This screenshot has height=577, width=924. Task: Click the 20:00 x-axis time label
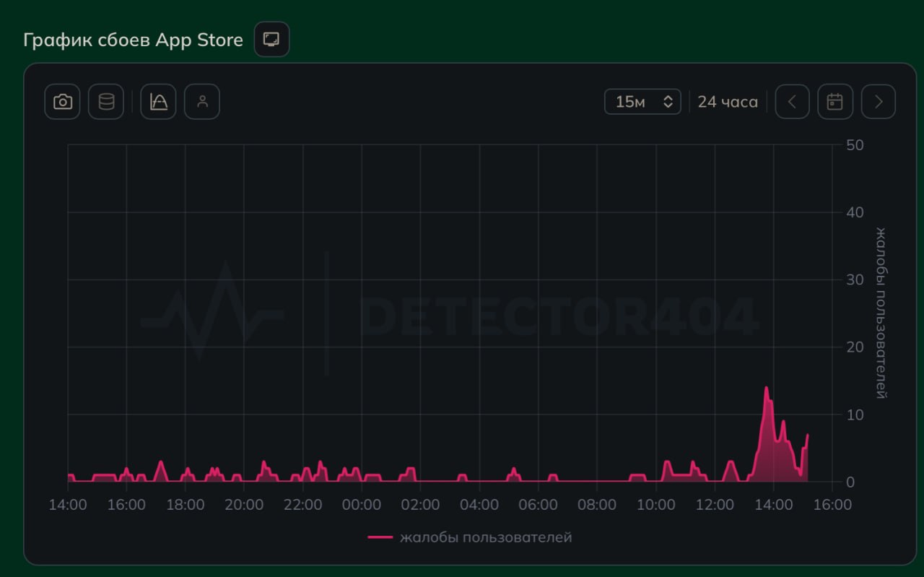click(x=244, y=504)
